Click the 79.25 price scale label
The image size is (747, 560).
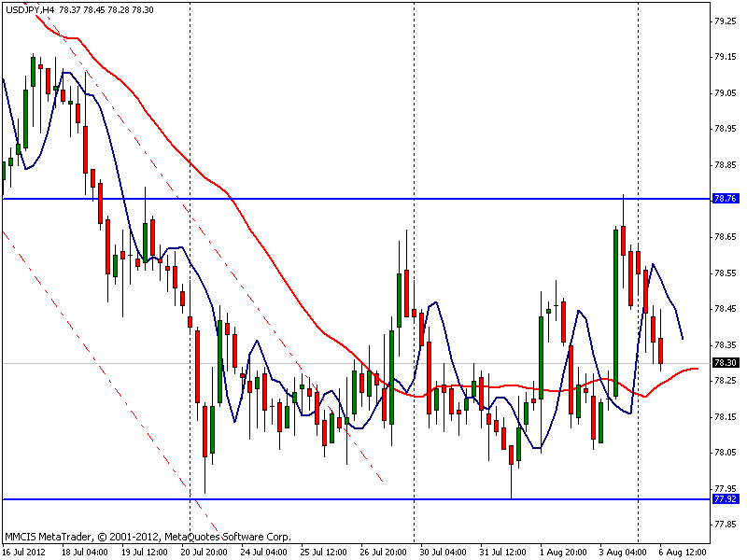[x=726, y=21]
